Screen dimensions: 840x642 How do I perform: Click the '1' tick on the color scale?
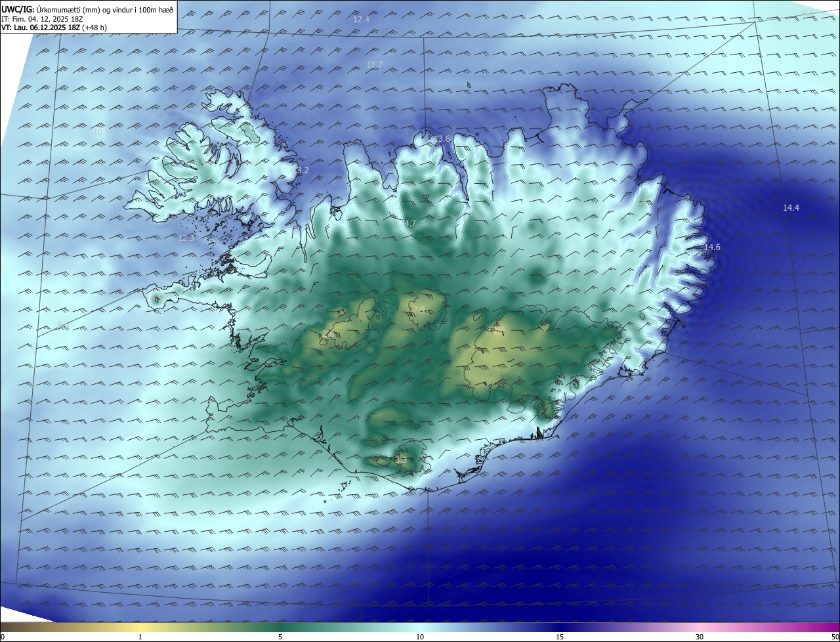click(140, 637)
